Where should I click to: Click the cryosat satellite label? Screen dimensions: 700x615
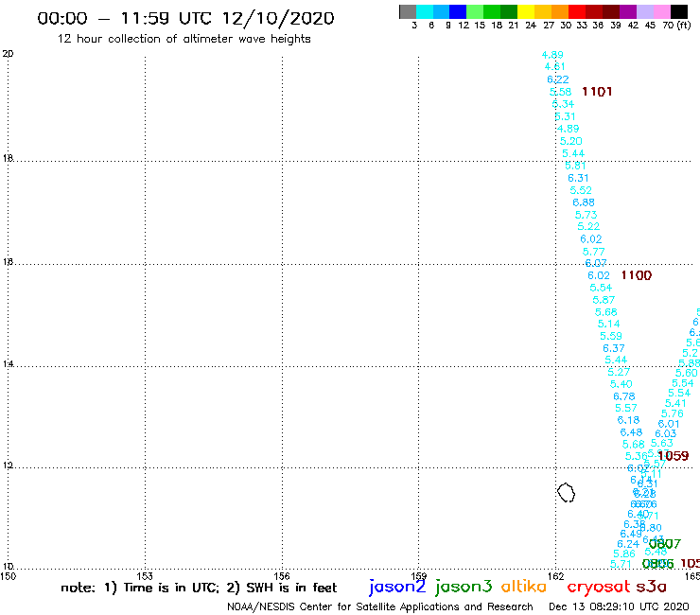pos(599,588)
